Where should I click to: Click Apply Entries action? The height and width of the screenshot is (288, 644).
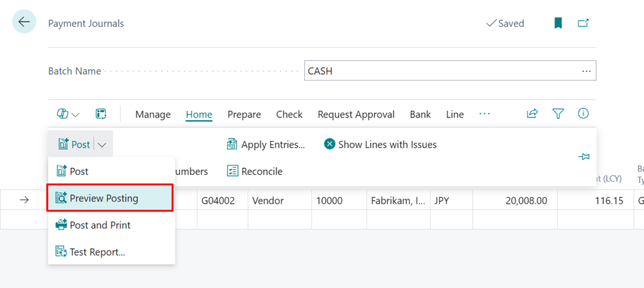point(265,145)
